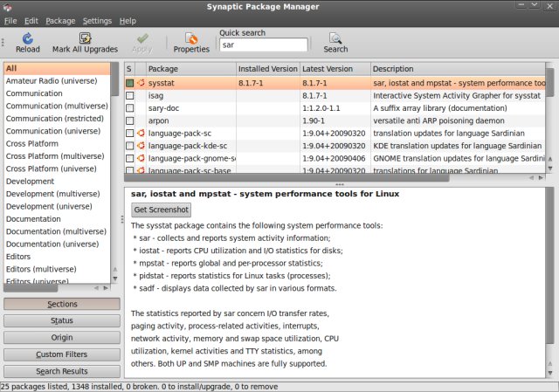The image size is (559, 392).
Task: Select the Documentation section
Action: point(57,219)
